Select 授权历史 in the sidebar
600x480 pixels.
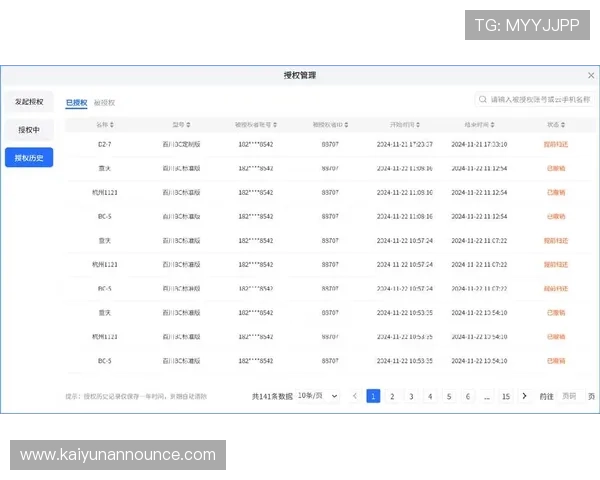pos(29,158)
